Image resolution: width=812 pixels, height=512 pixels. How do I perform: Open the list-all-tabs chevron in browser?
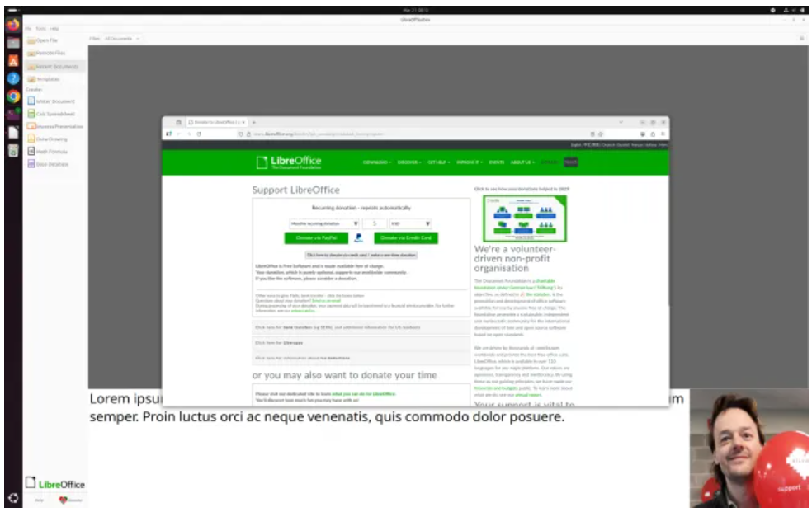click(621, 123)
